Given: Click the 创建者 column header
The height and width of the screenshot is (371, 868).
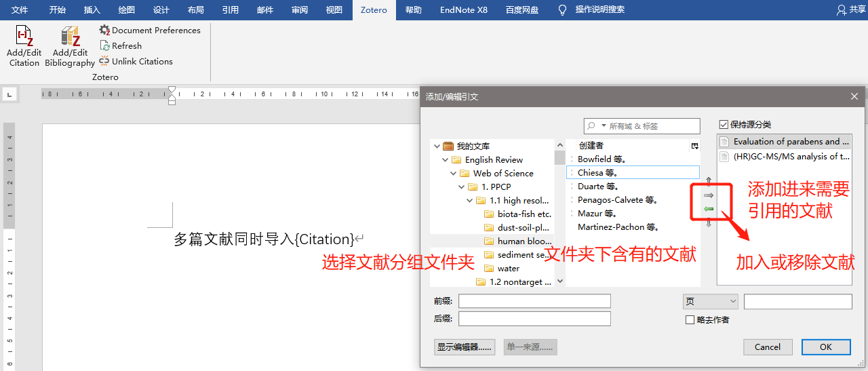Looking at the screenshot, I should coord(628,146).
